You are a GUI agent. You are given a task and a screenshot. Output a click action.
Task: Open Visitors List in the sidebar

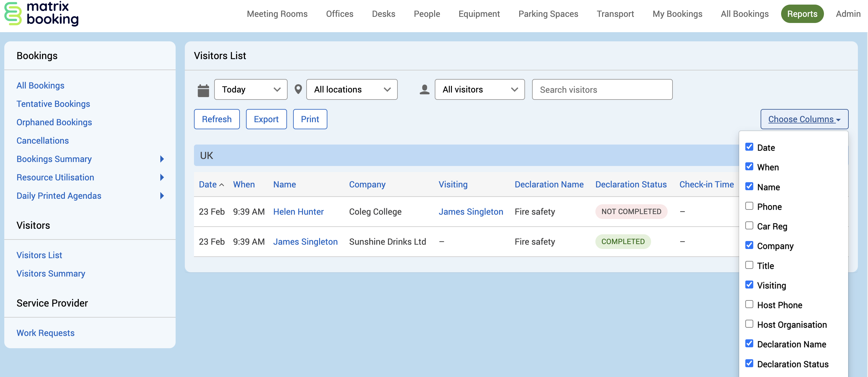point(39,255)
